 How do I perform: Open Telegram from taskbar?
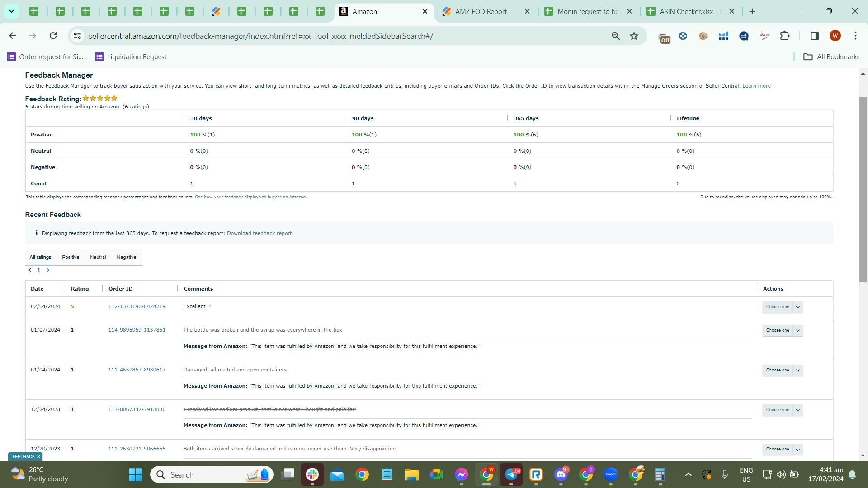[x=511, y=474]
